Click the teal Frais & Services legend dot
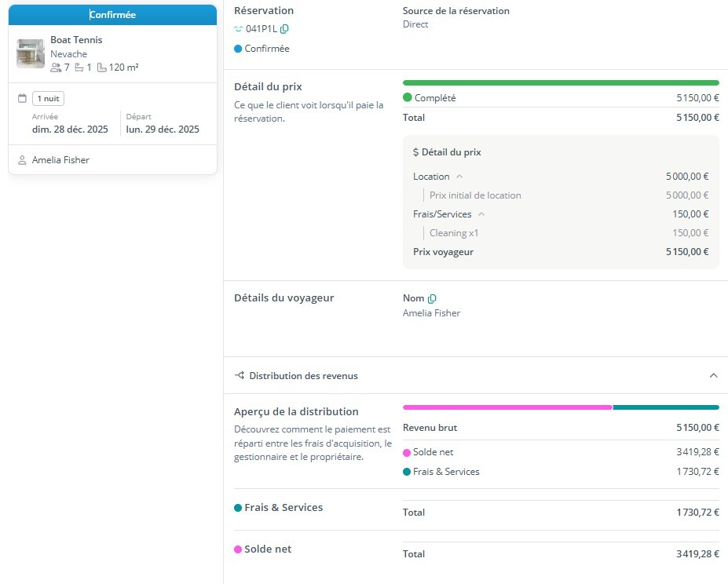The height and width of the screenshot is (584, 728). point(407,472)
